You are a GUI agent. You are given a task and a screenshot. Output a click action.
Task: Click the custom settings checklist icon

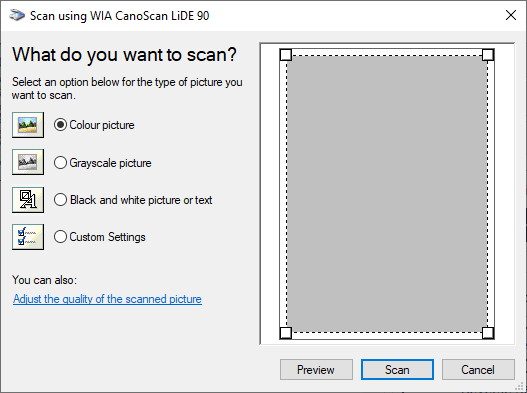28,237
